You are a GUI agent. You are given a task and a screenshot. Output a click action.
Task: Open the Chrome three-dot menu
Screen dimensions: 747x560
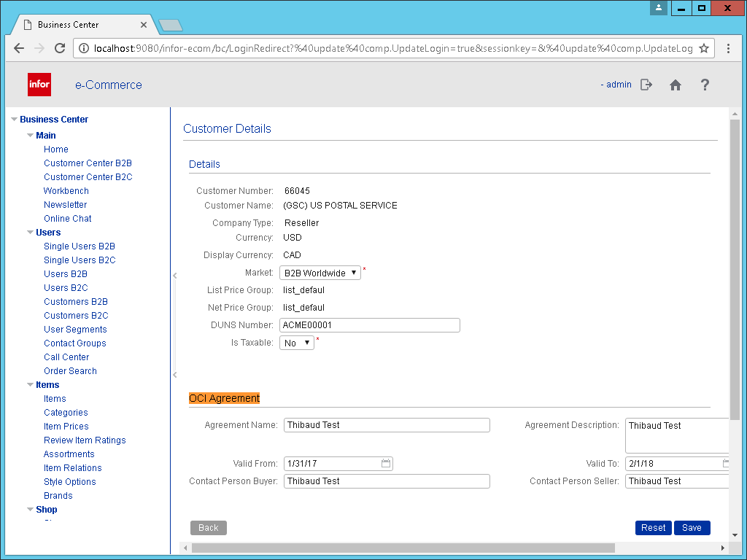[x=728, y=48]
